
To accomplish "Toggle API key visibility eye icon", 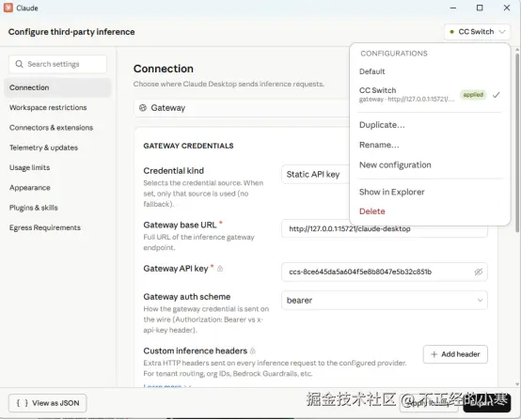I will [x=478, y=272].
